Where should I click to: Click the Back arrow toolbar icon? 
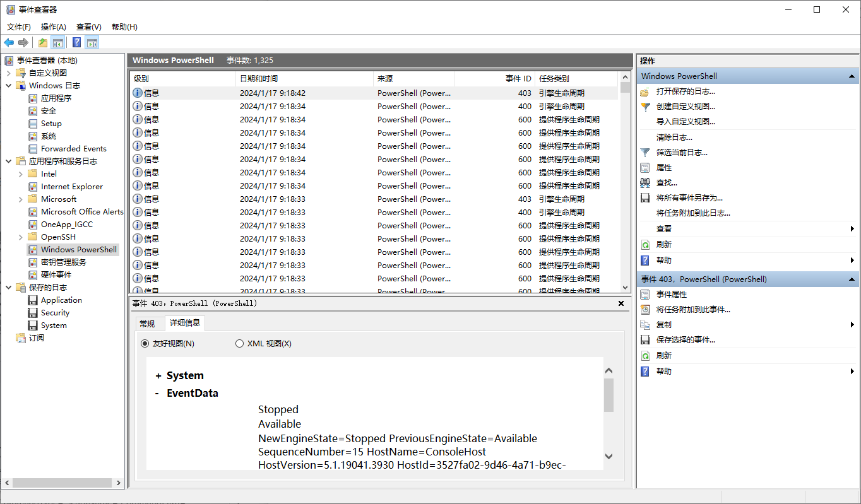click(x=9, y=42)
